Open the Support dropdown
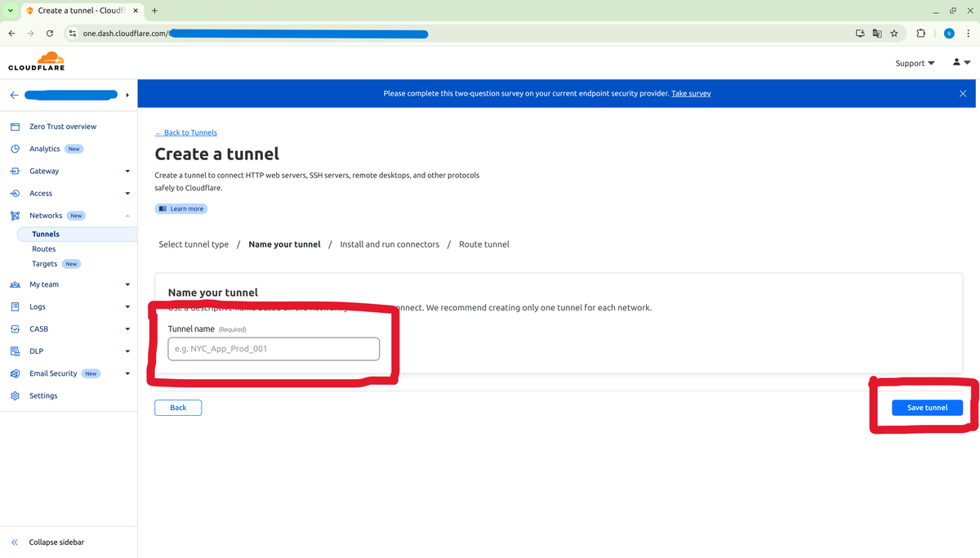 point(915,63)
